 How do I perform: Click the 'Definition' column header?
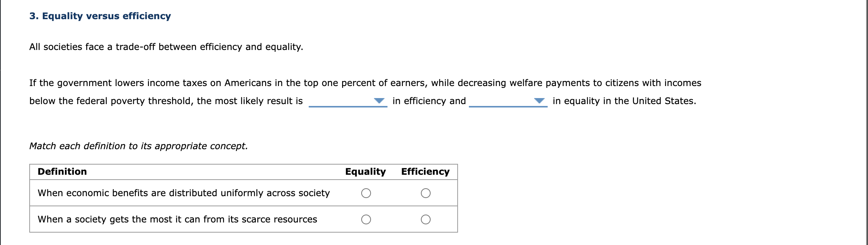(x=62, y=172)
